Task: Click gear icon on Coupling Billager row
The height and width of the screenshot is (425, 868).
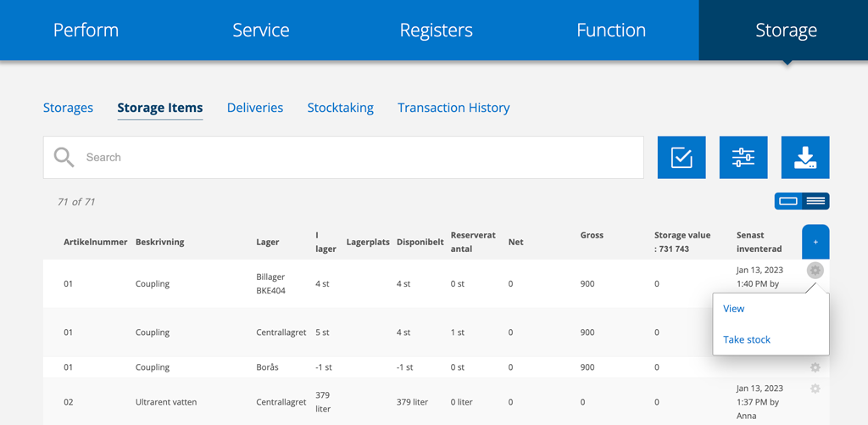Action: [x=815, y=271]
